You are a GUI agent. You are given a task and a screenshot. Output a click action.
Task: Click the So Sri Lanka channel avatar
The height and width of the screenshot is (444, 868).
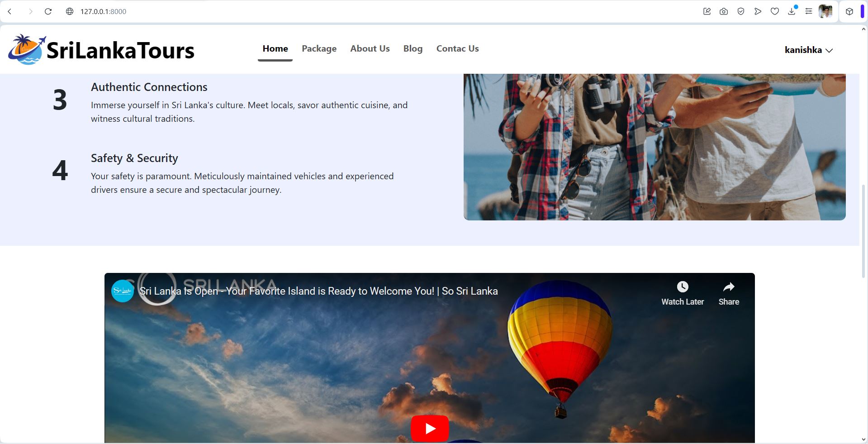123,291
